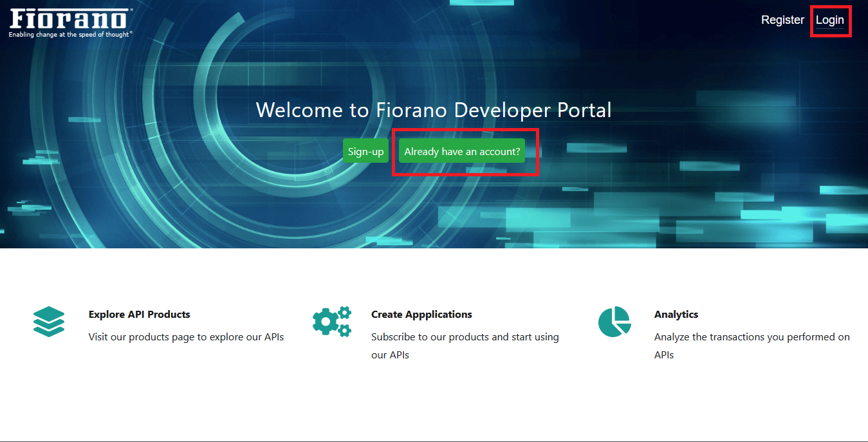
Task: Click the text about visiting products page
Action: coord(186,337)
